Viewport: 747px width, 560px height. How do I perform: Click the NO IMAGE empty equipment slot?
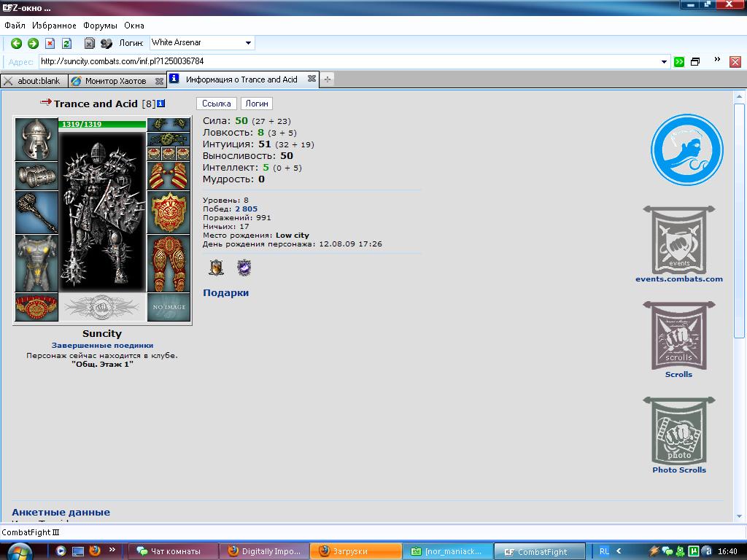169,307
